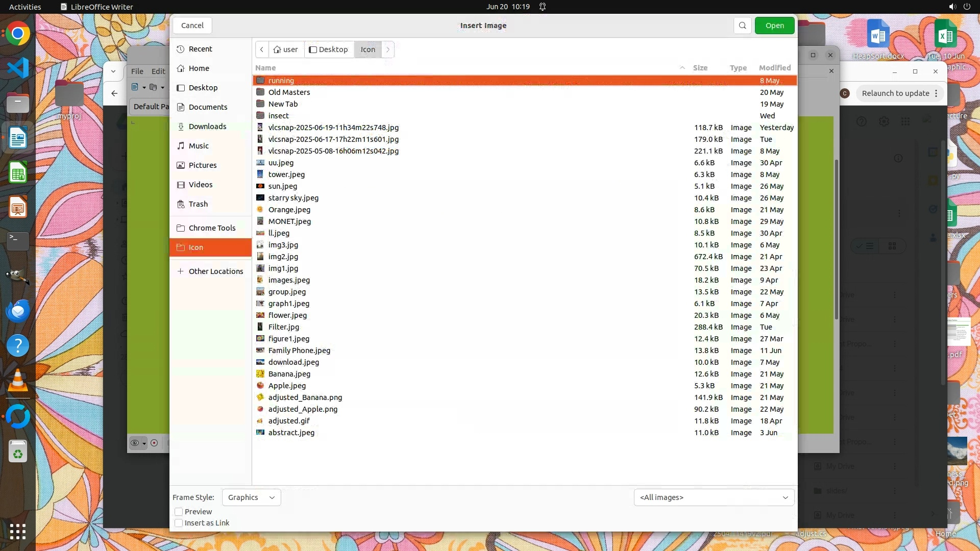This screenshot has height=551, width=980.
Task: Expand the All images file filter dropdown
Action: 713,497
